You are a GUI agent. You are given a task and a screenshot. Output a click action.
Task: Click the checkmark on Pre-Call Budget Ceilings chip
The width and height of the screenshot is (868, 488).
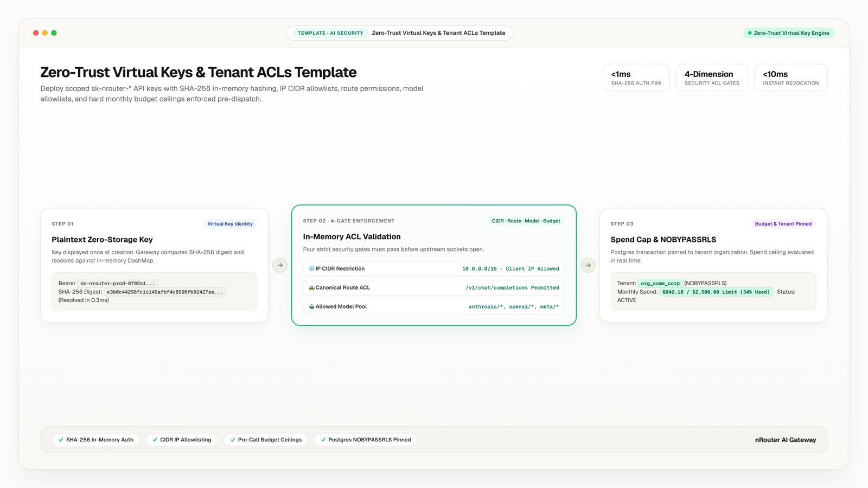point(233,440)
